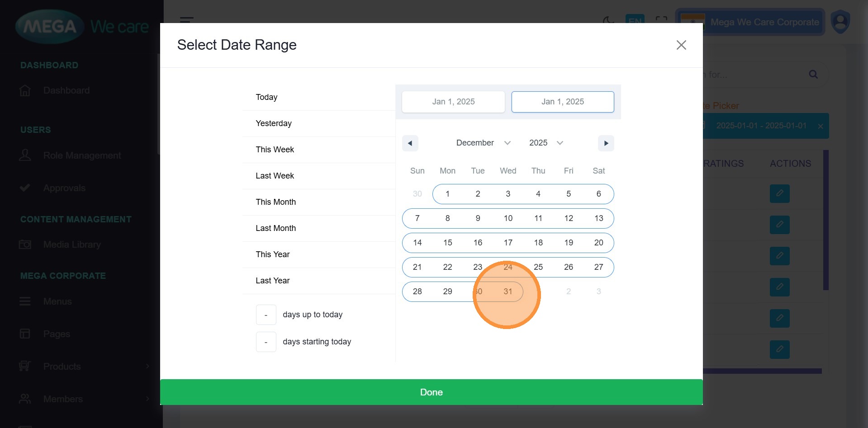Clear the date picker range with X
Screen dimensions: 868x428
click(x=820, y=126)
